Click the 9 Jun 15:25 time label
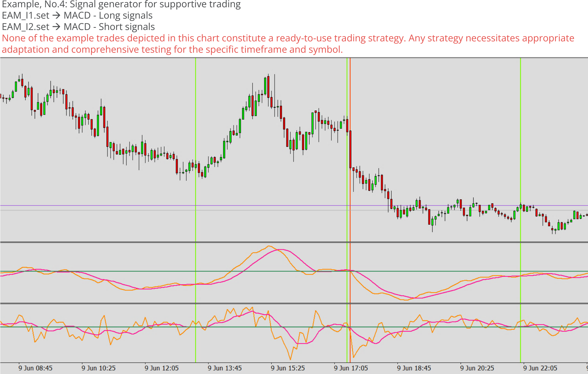588x374 pixels. 288,368
